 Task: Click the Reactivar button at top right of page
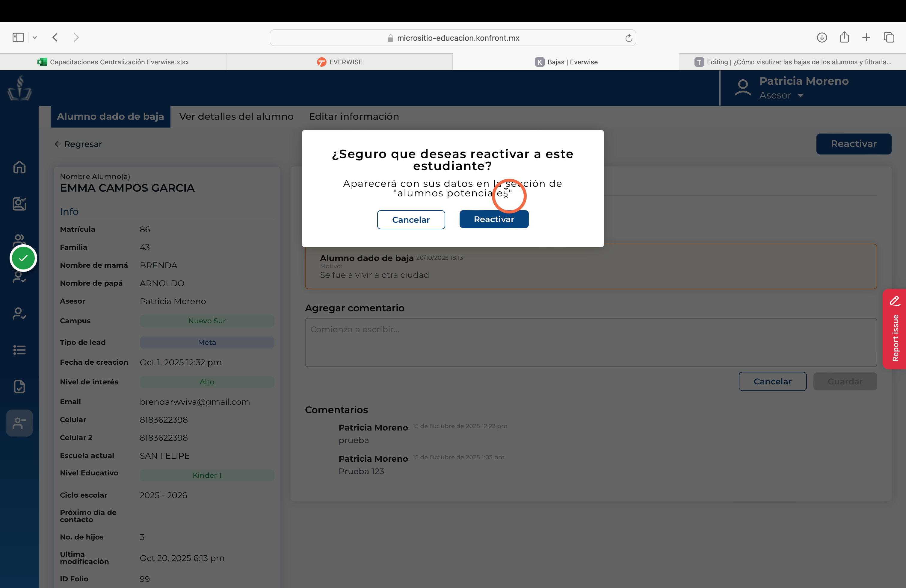[854, 144]
